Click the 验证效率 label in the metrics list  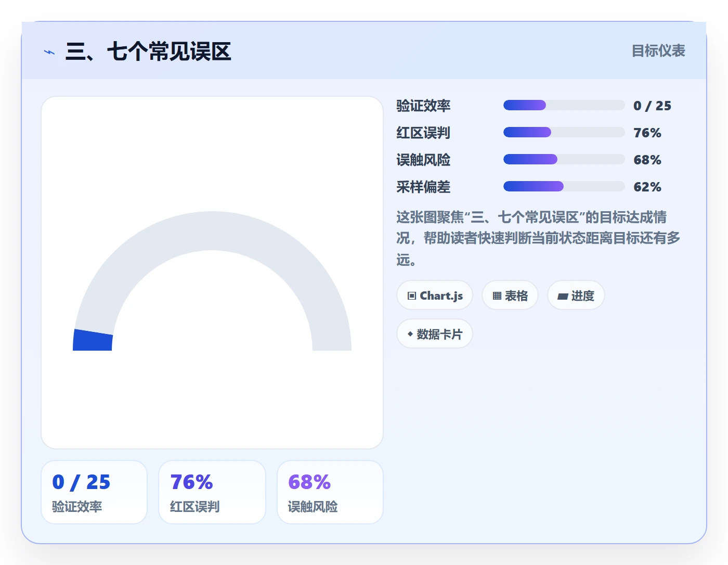coord(423,106)
